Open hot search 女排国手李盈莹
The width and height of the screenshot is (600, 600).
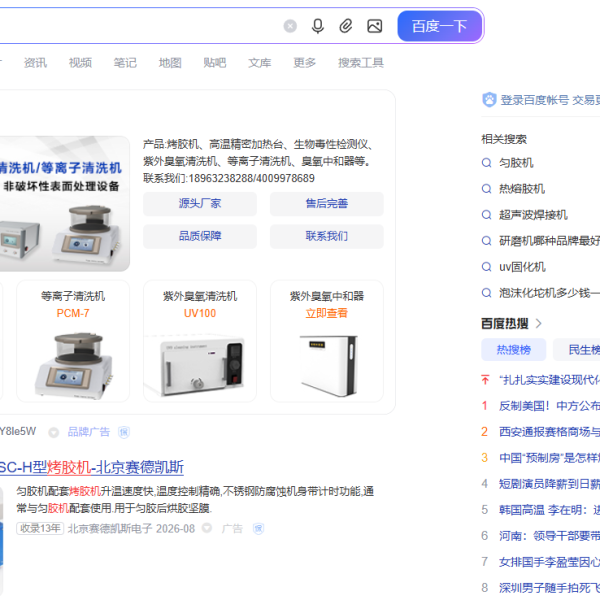pyautogui.click(x=549, y=562)
